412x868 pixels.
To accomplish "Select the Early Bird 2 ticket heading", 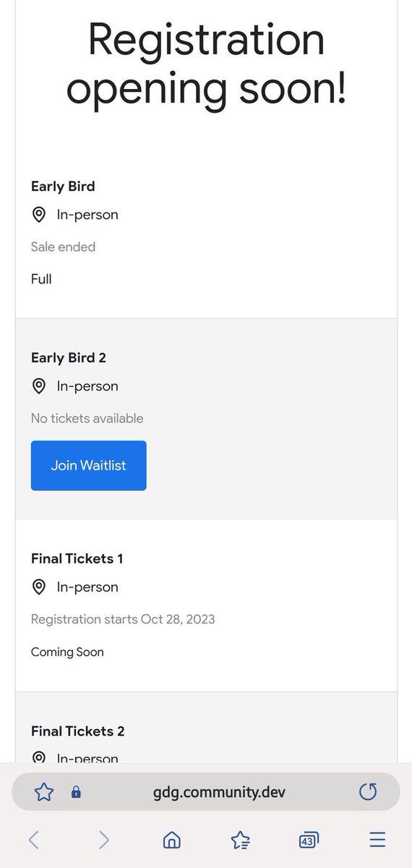I will (x=69, y=358).
